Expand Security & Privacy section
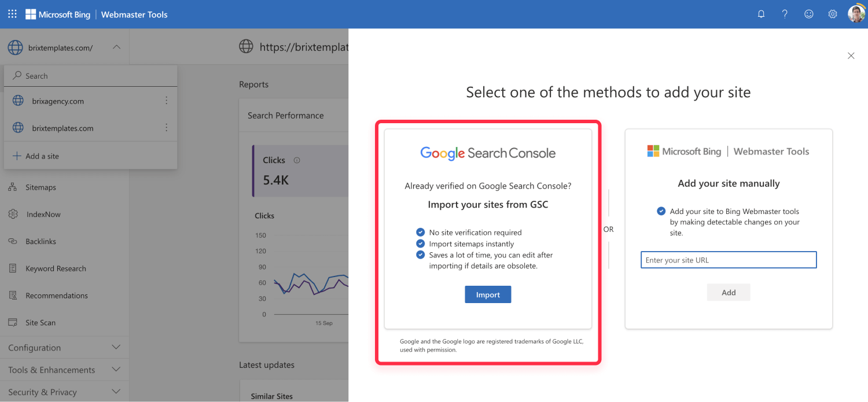This screenshot has height=402, width=868. pos(64,392)
